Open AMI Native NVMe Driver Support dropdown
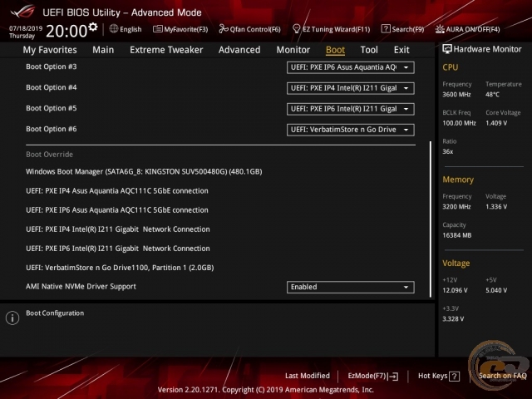Image resolution: width=532 pixels, height=399 pixels. click(x=351, y=287)
